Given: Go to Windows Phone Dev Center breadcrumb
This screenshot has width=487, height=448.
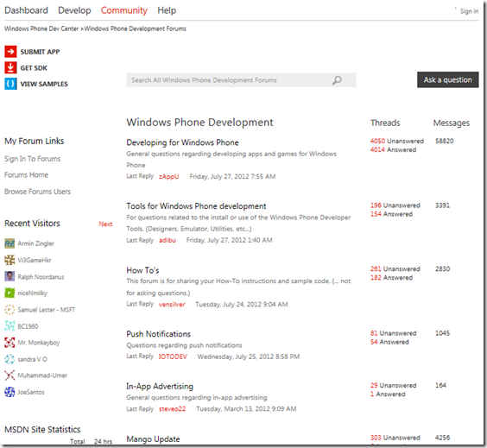Looking at the screenshot, I should (41, 28).
